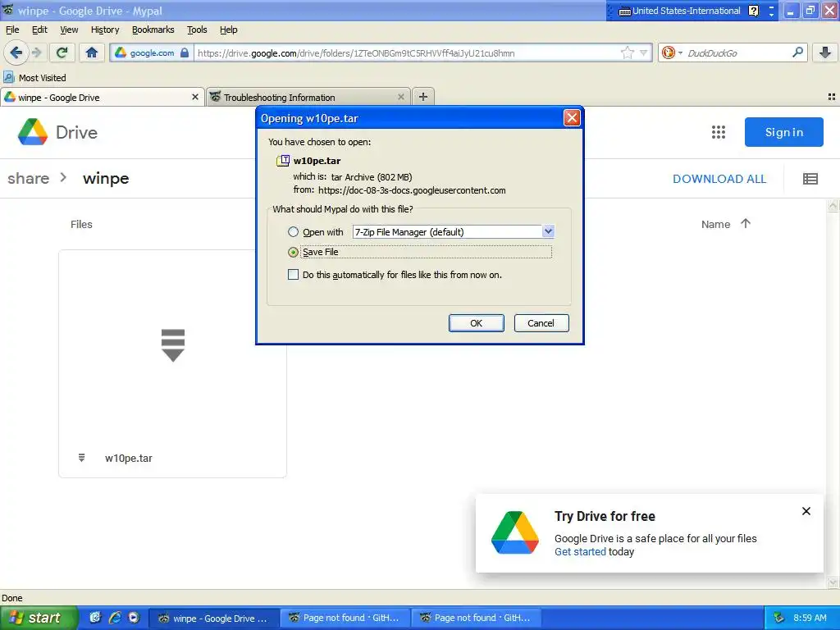This screenshot has width=840, height=630.
Task: Close the winpe - Google Drive tab
Action: (195, 97)
